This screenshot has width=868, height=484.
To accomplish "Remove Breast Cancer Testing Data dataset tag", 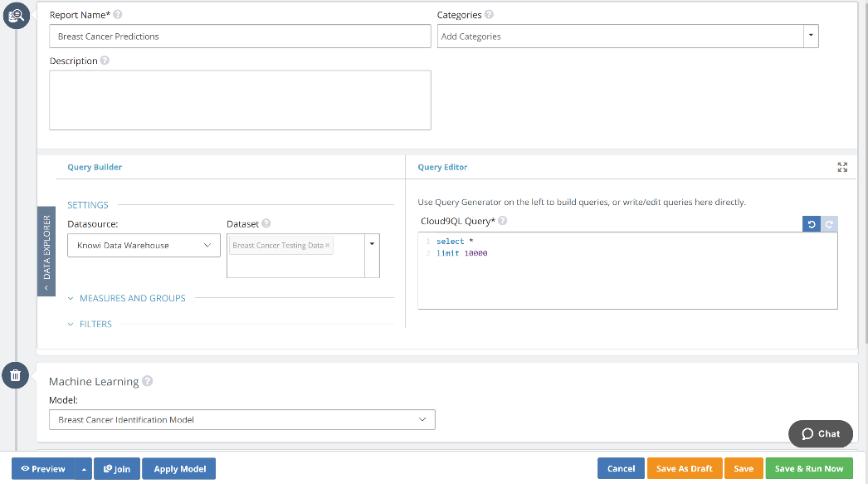I will (x=328, y=246).
